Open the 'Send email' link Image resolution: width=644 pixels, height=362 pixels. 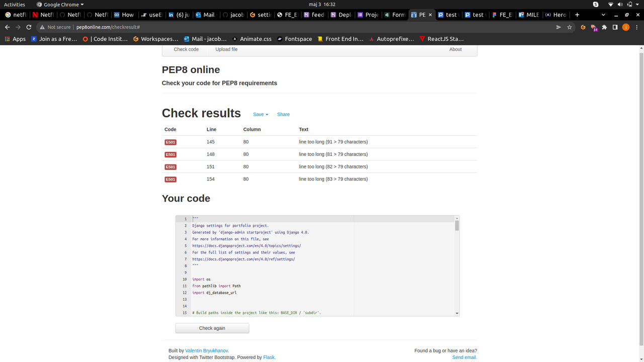click(464, 357)
